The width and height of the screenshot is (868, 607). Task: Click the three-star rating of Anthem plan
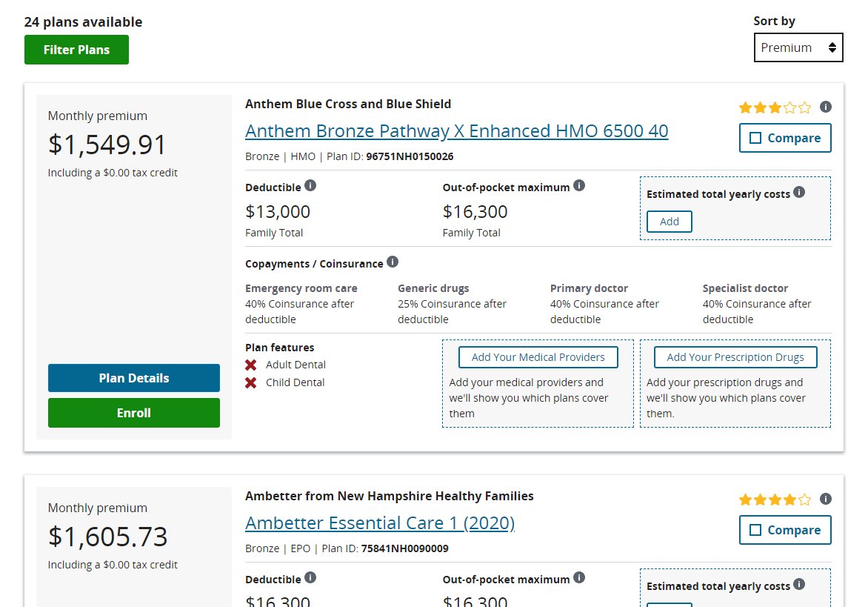click(775, 107)
